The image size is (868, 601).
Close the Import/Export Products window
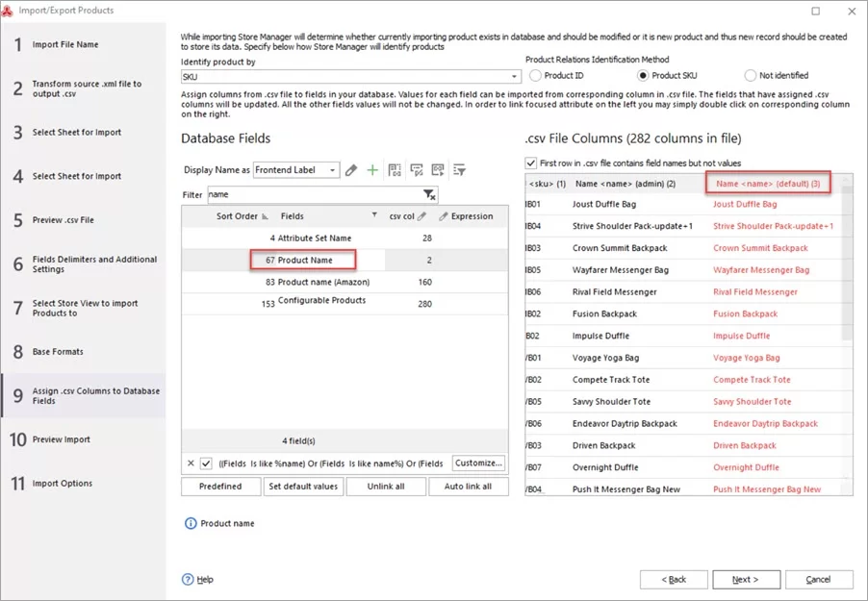[852, 12]
